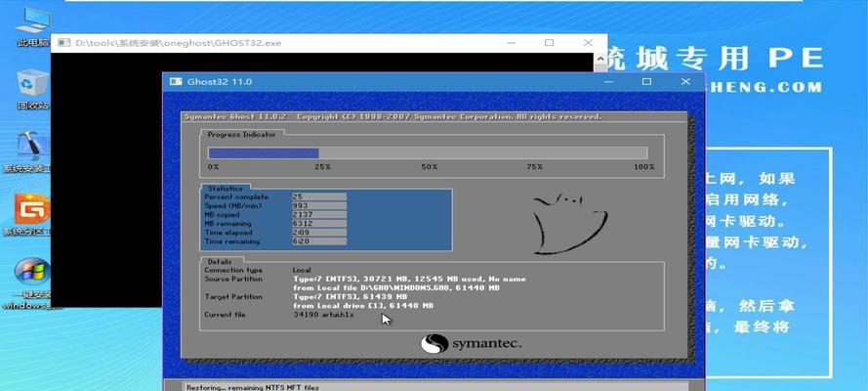Click the D:\tools GHOST32.exe path title

179,43
